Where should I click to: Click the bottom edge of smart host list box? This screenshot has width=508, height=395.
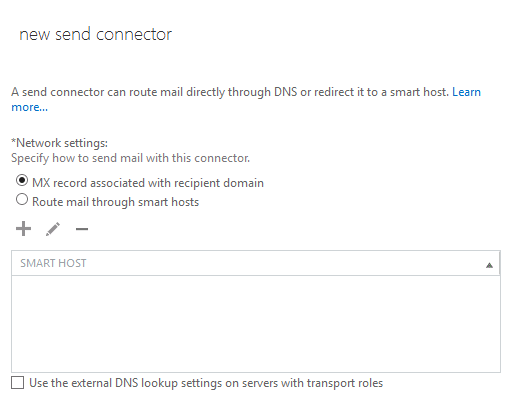256,372
